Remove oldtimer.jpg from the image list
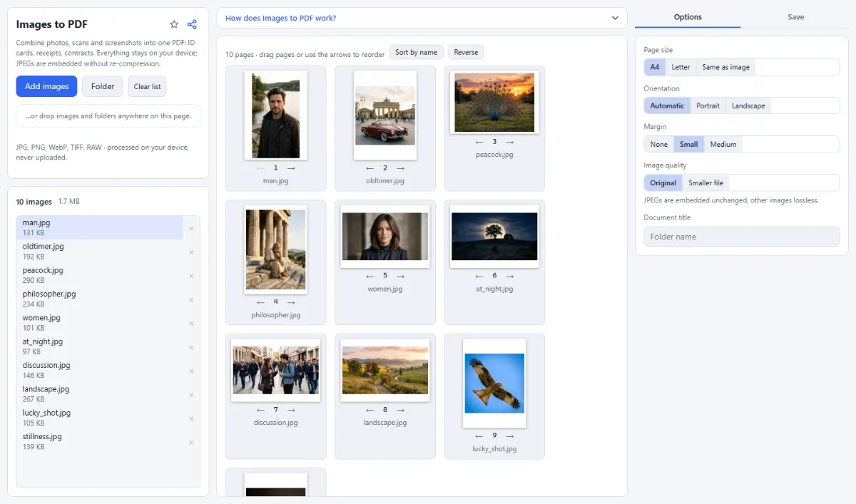Viewport: 856px width, 504px height. 191,252
